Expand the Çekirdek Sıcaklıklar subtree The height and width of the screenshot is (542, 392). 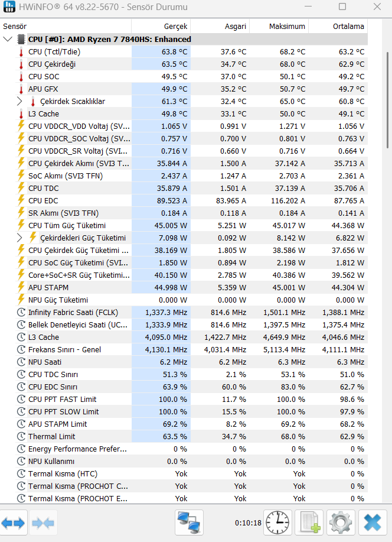coord(19,101)
